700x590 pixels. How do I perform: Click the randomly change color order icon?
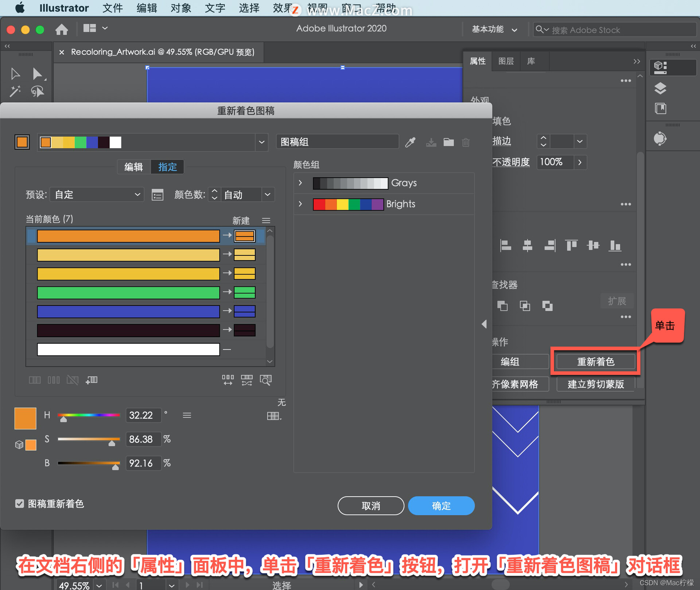click(x=228, y=380)
